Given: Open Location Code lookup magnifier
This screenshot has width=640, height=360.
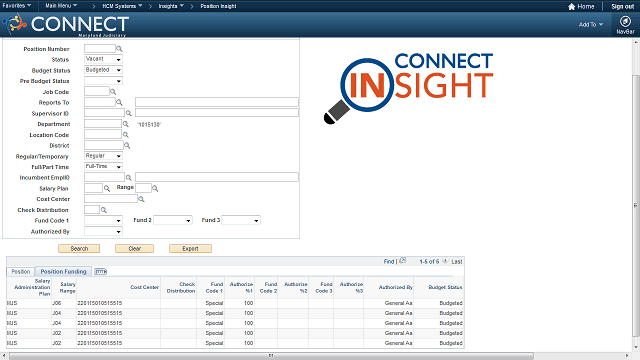Looking at the screenshot, I should click(x=126, y=135).
